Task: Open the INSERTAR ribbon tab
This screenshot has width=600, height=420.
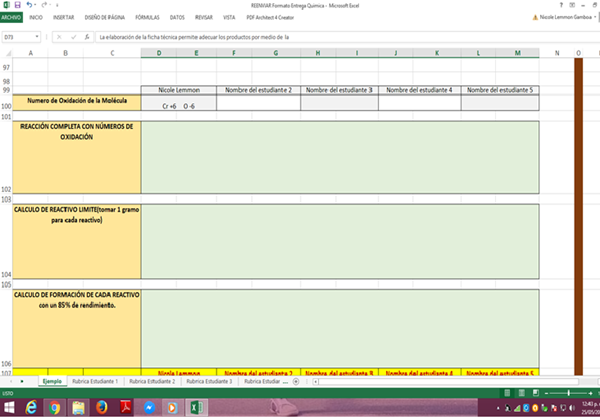Action: [64, 18]
